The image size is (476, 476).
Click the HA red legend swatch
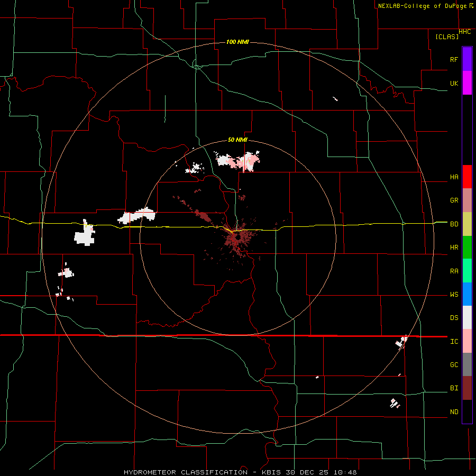tap(467, 177)
